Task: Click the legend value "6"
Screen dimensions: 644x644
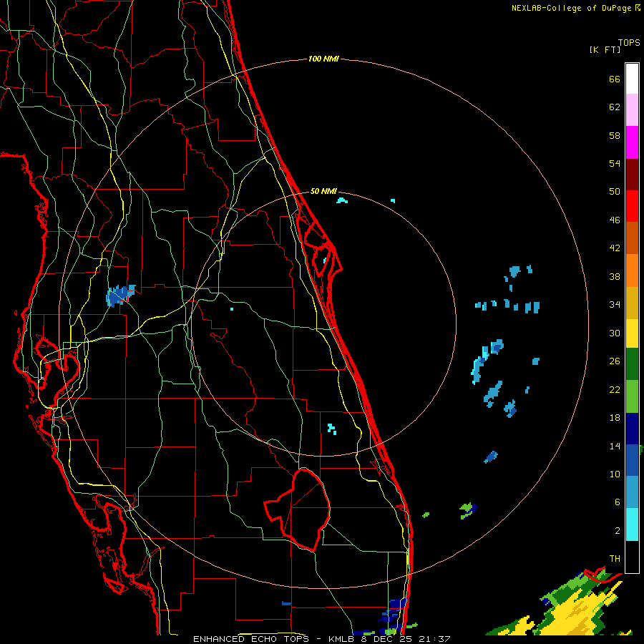Action: (618, 502)
